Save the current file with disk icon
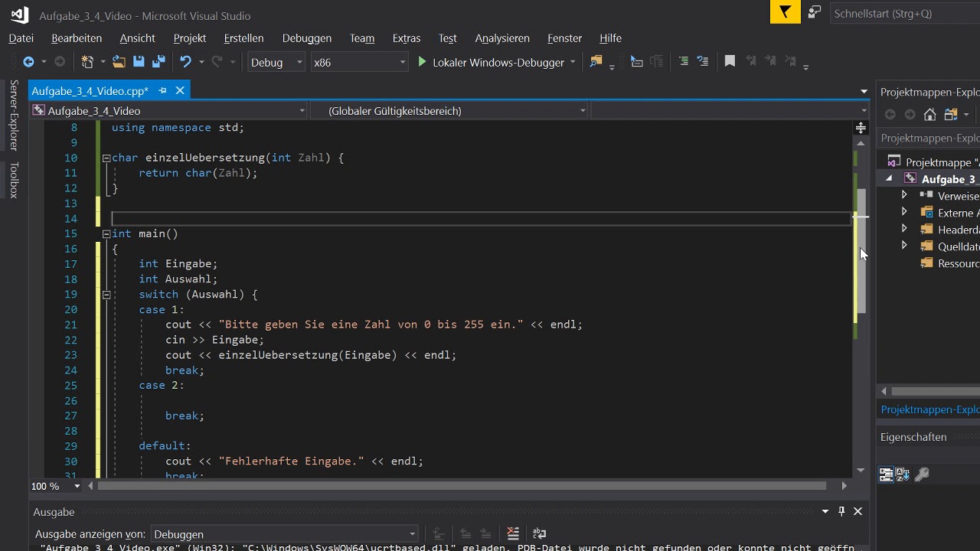The height and width of the screenshot is (551, 980). (x=139, y=62)
